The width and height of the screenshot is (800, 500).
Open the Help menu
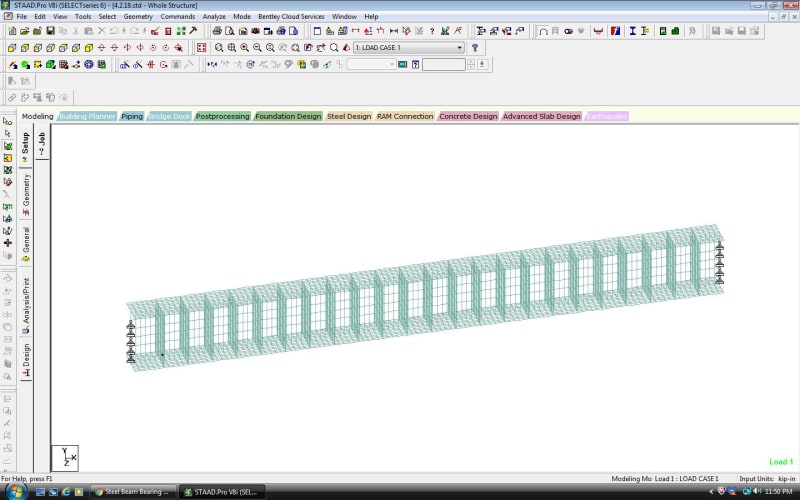371,16
